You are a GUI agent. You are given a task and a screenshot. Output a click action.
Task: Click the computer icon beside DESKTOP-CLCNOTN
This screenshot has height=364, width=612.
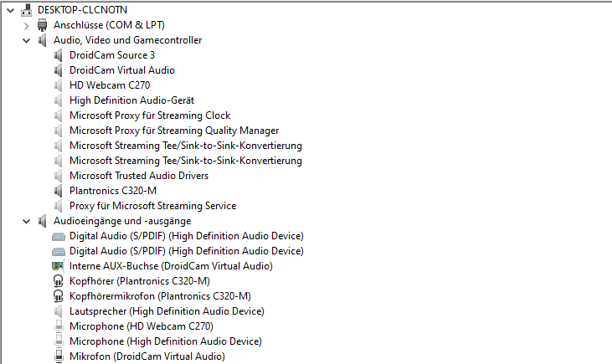[x=27, y=10]
